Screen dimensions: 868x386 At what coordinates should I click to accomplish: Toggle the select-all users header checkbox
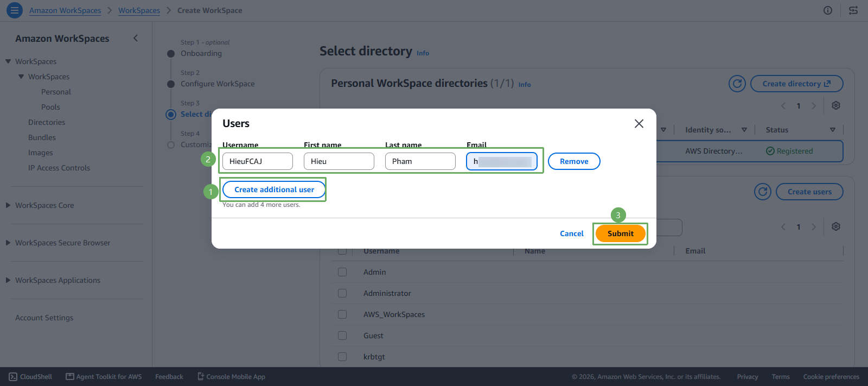(342, 251)
